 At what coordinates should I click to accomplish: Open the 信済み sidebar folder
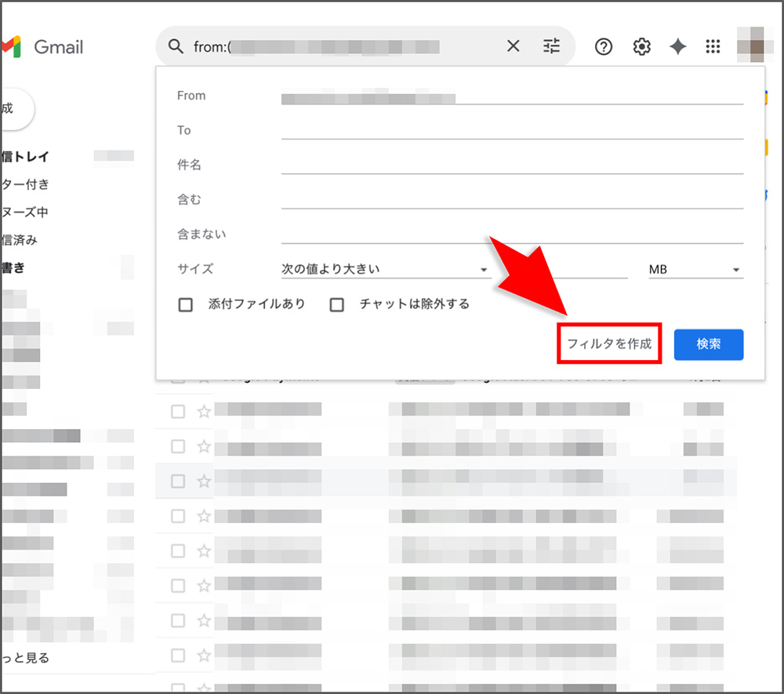(24, 240)
